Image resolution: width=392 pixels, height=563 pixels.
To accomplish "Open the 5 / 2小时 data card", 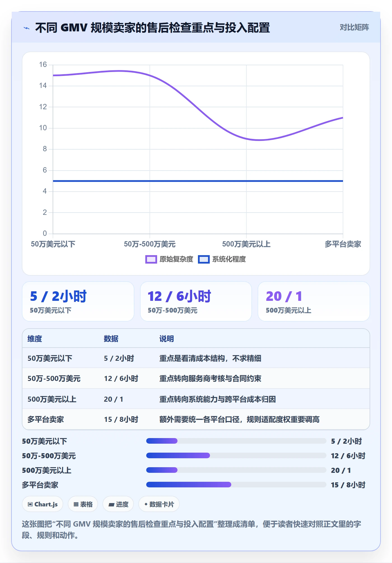I will [x=78, y=301].
